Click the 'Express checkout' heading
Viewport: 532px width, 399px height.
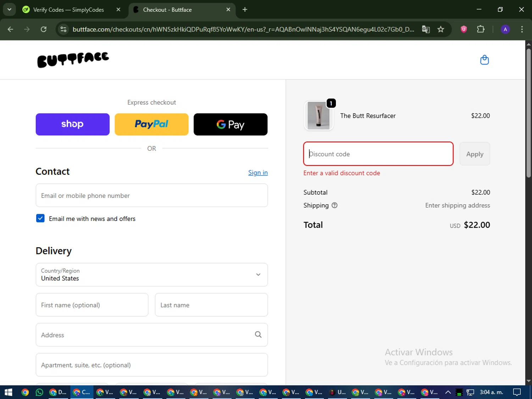click(152, 102)
